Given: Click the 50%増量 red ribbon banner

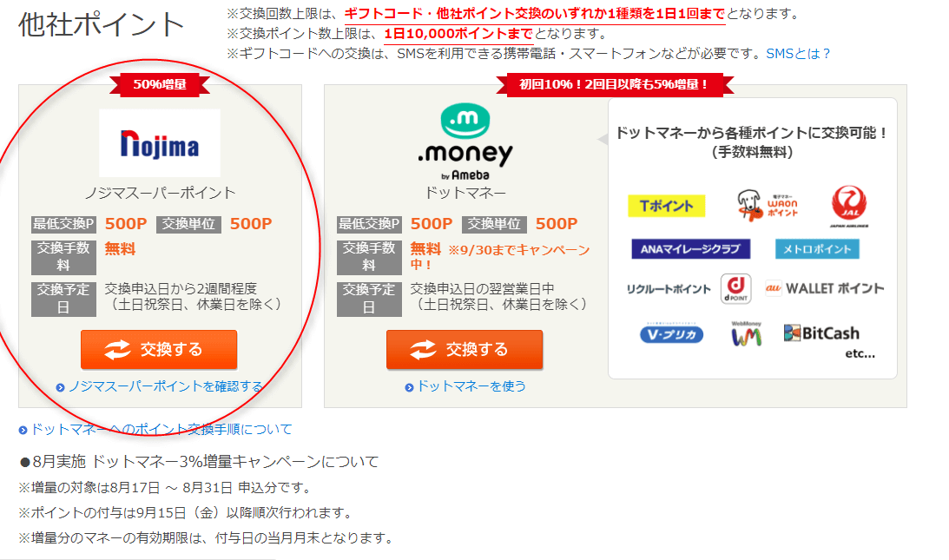Looking at the screenshot, I should tap(160, 84).
